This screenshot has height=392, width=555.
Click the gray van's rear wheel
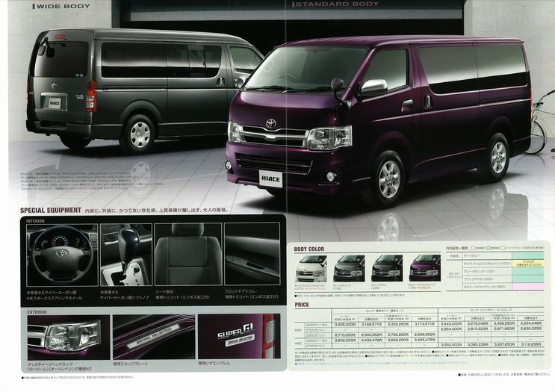pos(140,134)
